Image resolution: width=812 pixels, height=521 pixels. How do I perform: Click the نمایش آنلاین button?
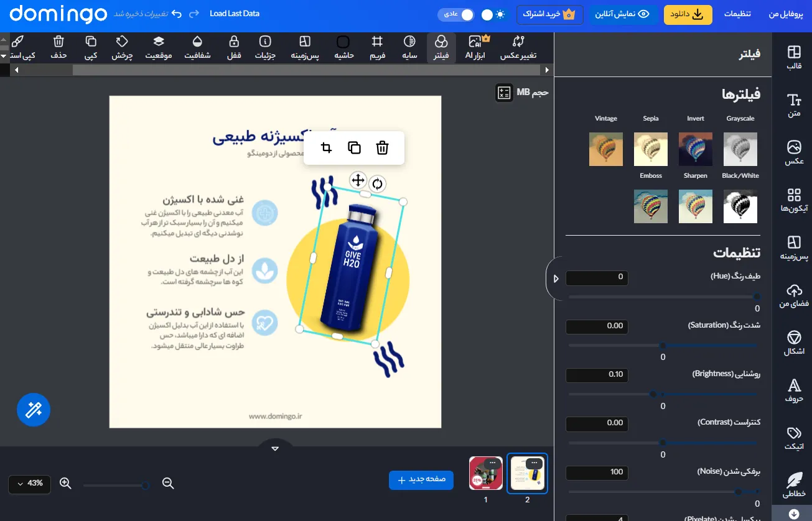point(623,14)
